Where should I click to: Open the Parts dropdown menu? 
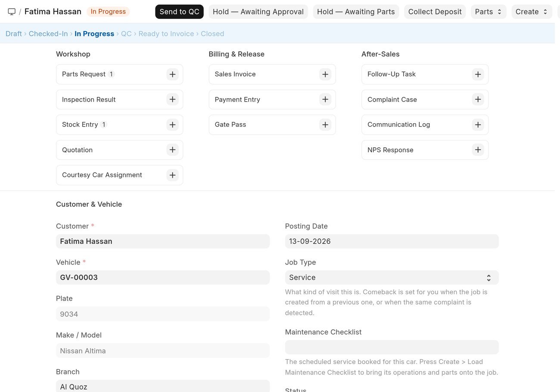488,12
